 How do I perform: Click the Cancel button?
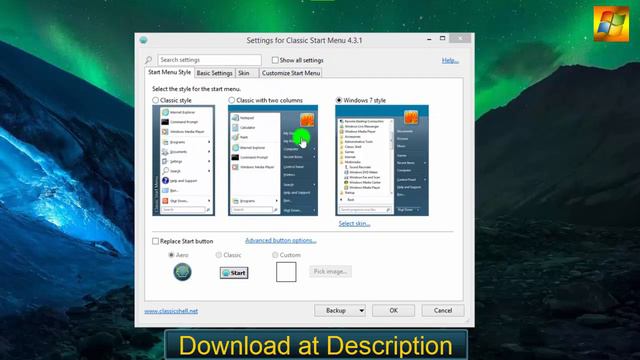[x=443, y=311]
